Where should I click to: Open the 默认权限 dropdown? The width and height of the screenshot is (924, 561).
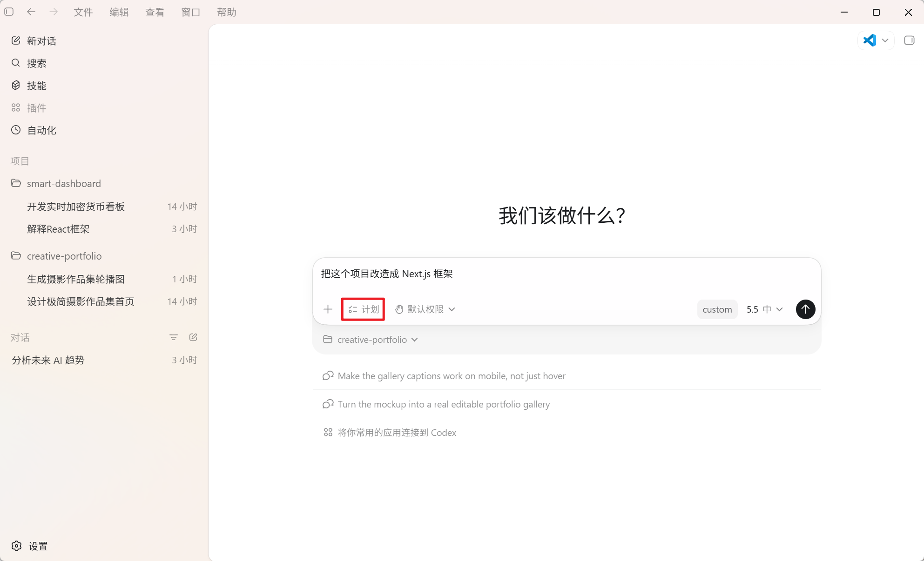coord(425,309)
